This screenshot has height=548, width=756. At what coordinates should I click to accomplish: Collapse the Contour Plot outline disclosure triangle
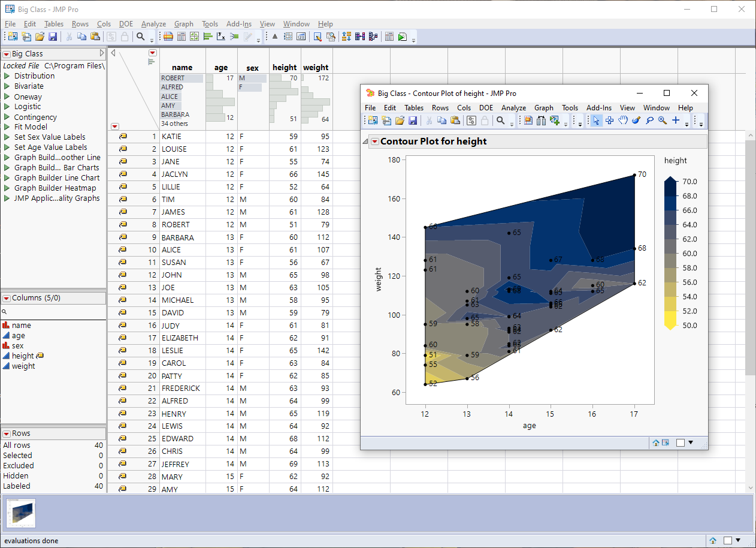365,141
